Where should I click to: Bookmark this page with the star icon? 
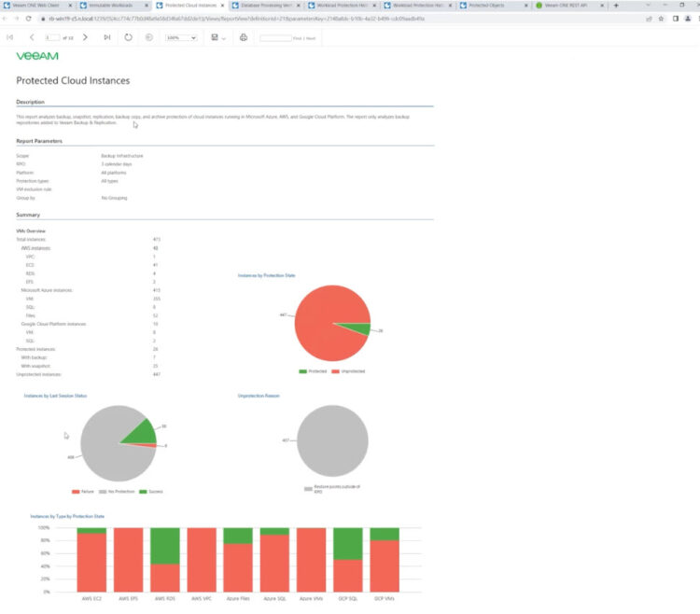[x=661, y=19]
